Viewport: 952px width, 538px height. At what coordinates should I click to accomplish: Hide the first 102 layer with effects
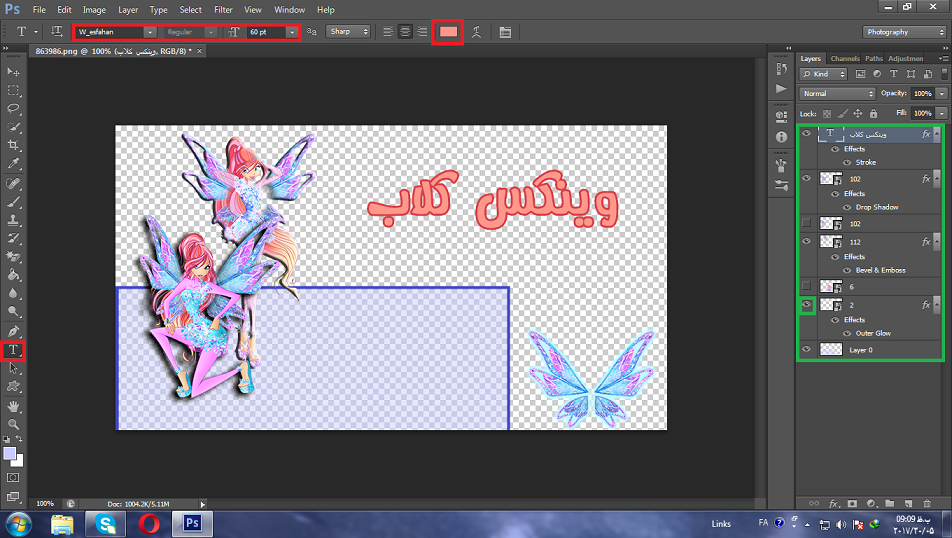tap(806, 179)
